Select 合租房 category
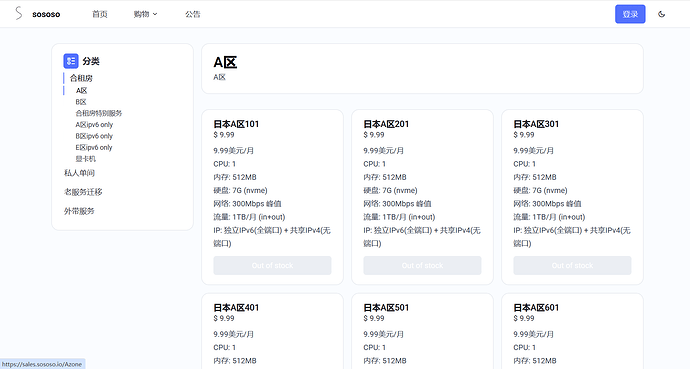The width and height of the screenshot is (690, 369). [81, 78]
